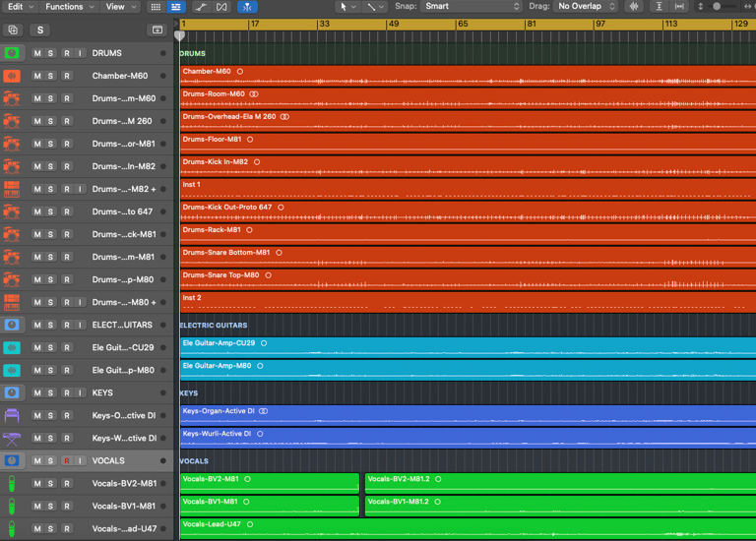The image size is (756, 541).
Task: Click the horizontal auto zoom icon
Action: (679, 7)
